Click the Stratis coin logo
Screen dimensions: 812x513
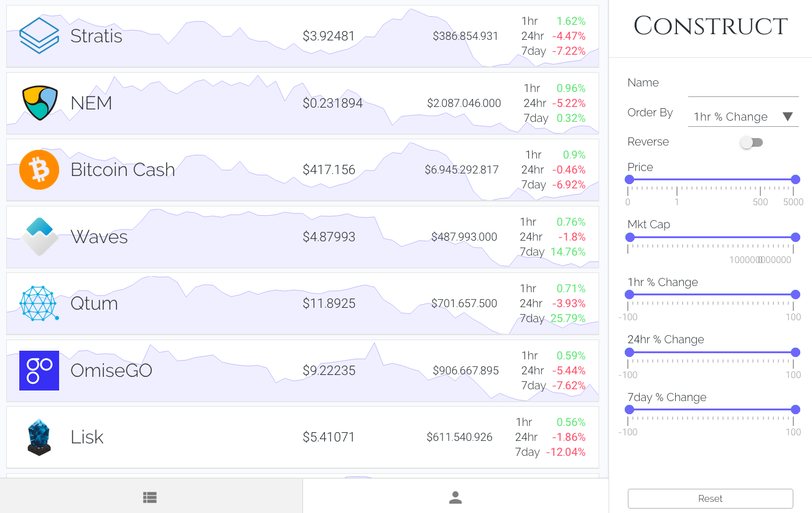click(39, 36)
